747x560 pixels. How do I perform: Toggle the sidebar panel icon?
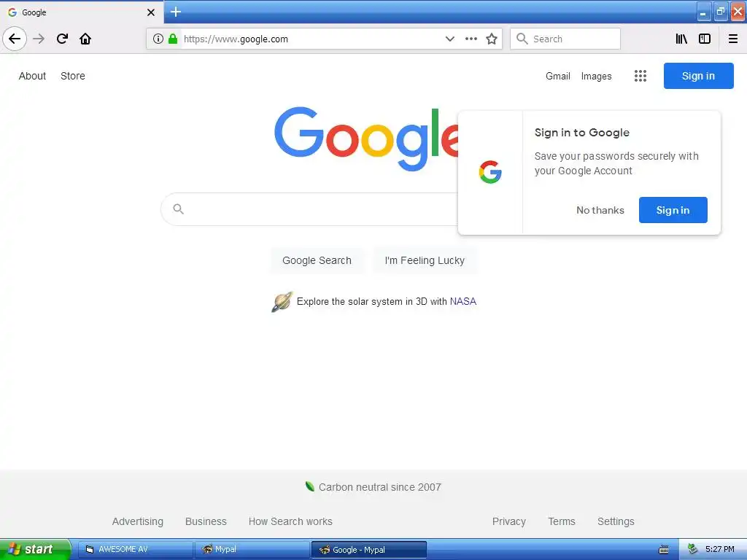705,39
